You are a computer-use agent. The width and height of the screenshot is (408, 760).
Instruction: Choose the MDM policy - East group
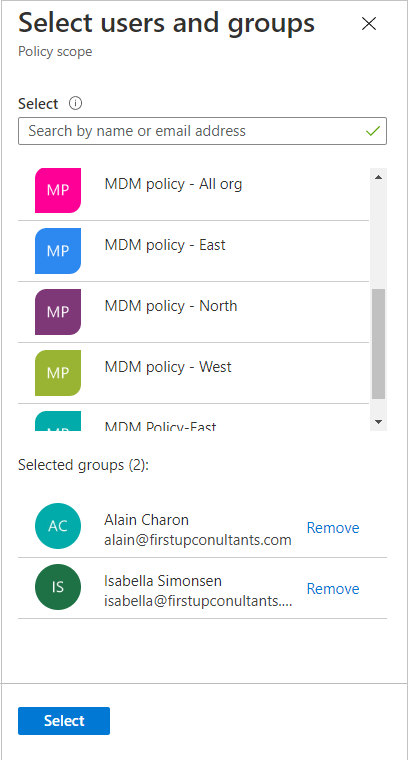(x=193, y=251)
